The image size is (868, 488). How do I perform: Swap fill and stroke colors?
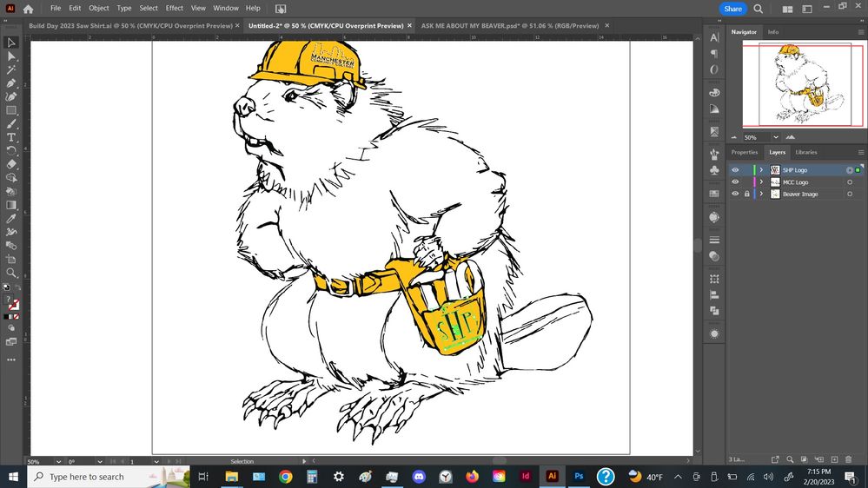coord(17,288)
